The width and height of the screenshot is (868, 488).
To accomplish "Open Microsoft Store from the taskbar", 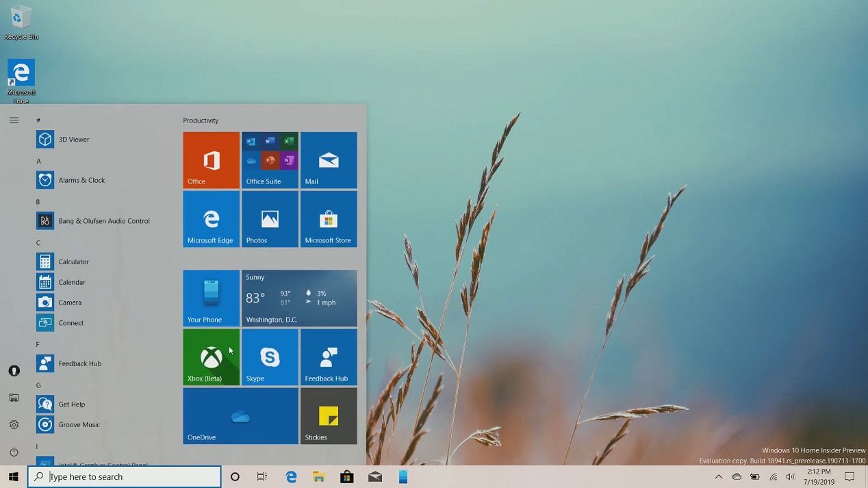I will pos(347,477).
